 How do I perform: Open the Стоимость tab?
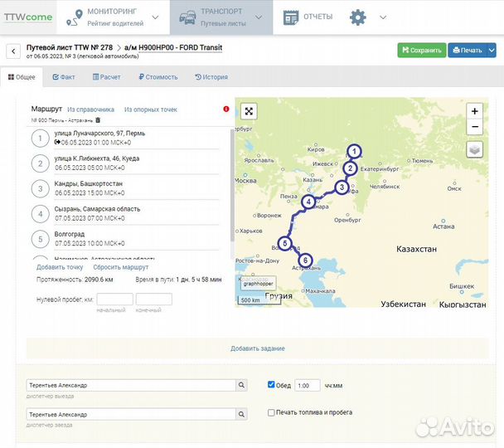click(x=157, y=77)
